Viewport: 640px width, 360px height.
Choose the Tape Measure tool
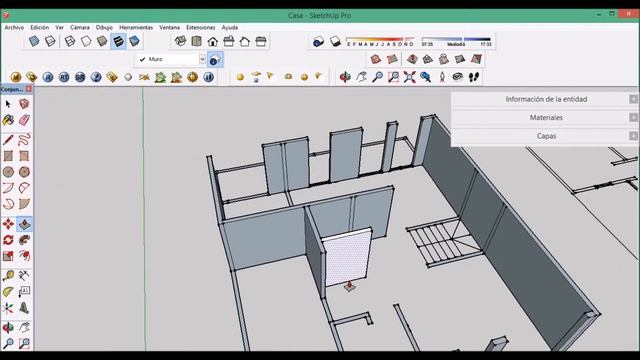8,276
